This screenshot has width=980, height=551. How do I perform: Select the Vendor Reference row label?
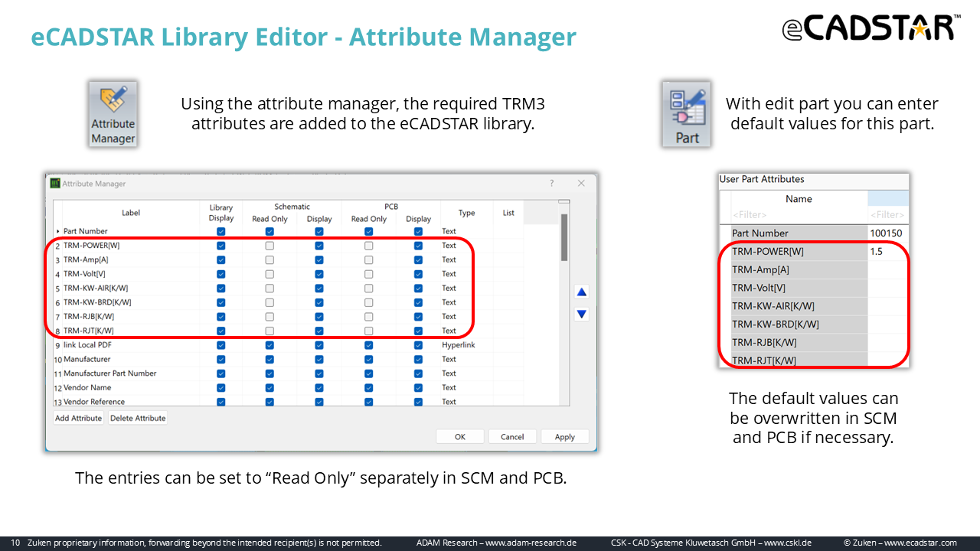point(94,402)
